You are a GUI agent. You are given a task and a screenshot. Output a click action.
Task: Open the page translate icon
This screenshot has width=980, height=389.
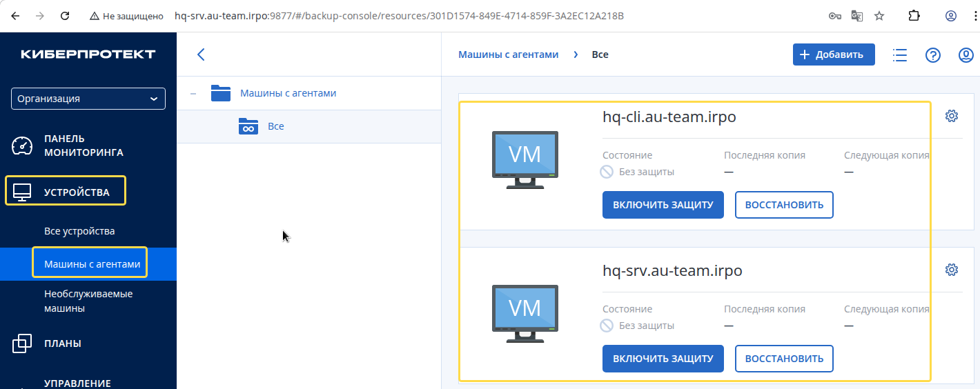857,15
